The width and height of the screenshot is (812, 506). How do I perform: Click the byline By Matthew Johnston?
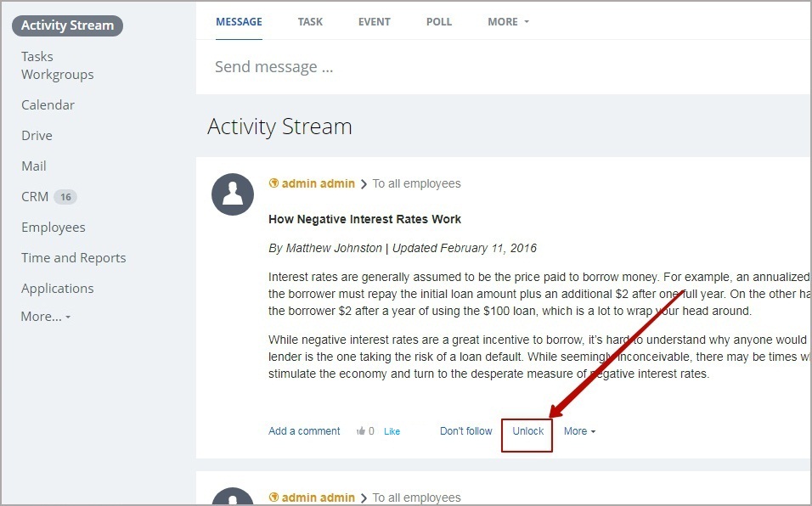pos(325,249)
